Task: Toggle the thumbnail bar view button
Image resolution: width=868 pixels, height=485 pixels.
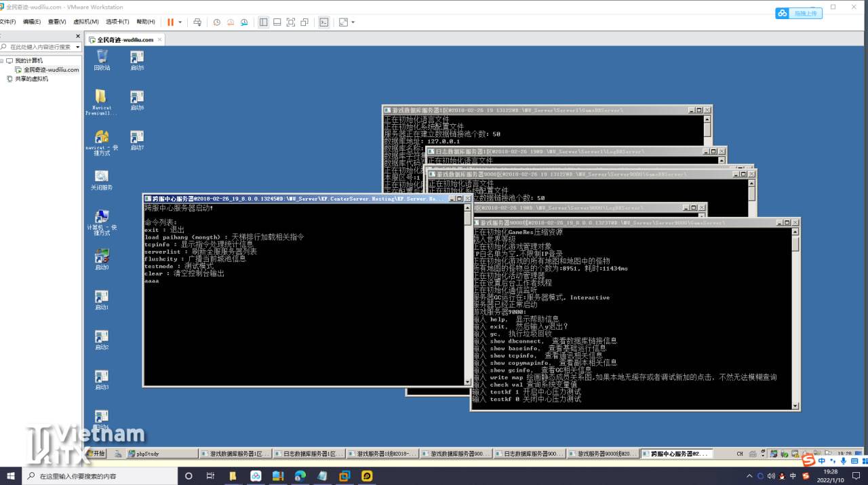Action: pyautogui.click(x=277, y=22)
